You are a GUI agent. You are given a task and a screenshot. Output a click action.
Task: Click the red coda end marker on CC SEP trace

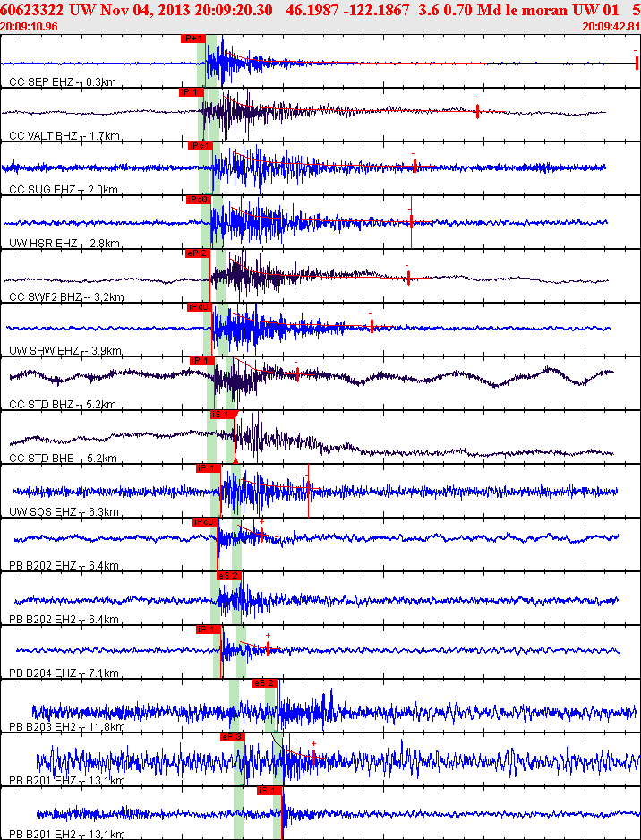637,63
